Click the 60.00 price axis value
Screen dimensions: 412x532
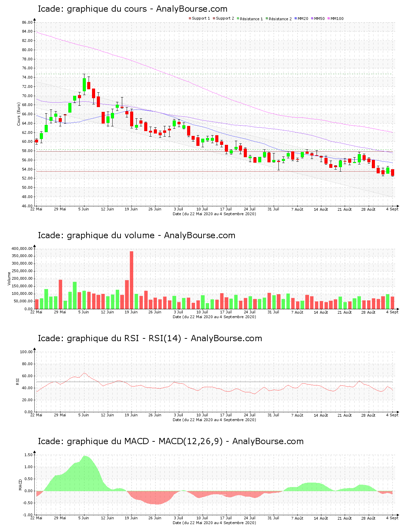27,141
